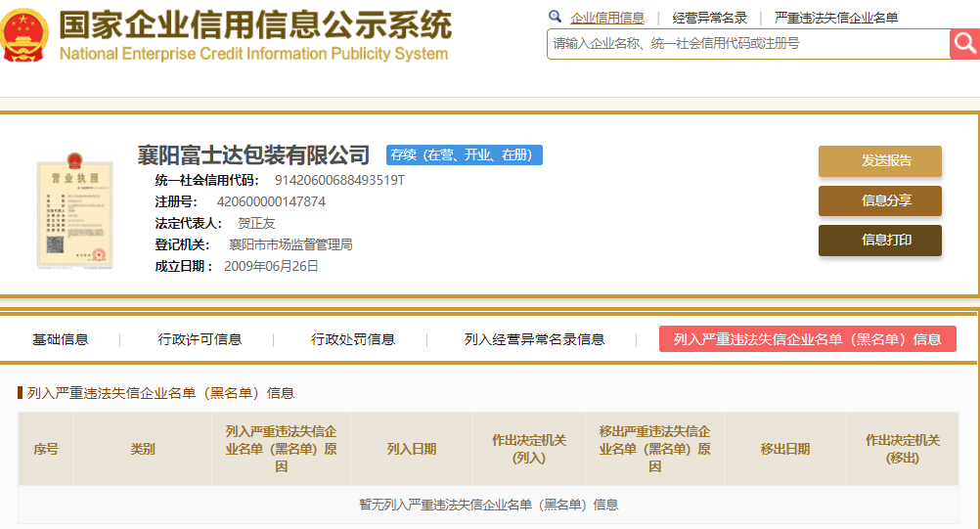Click the 移出日期 column header
This screenshot has width=980, height=529.
point(785,449)
